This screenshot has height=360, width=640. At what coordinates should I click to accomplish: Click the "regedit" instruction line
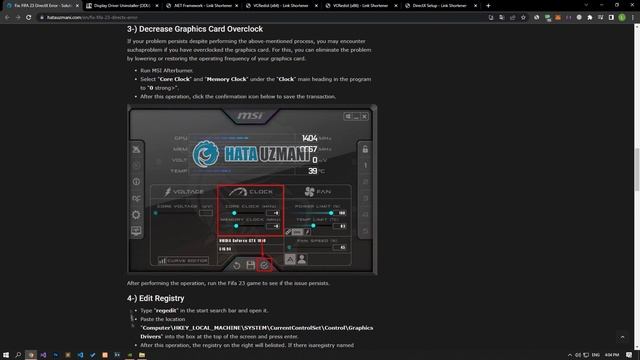pos(204,311)
